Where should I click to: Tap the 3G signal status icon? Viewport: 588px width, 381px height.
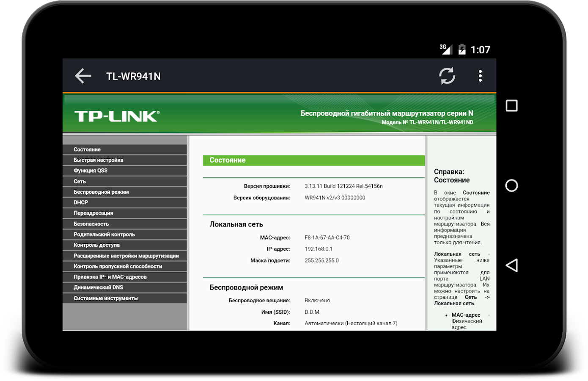tap(446, 49)
